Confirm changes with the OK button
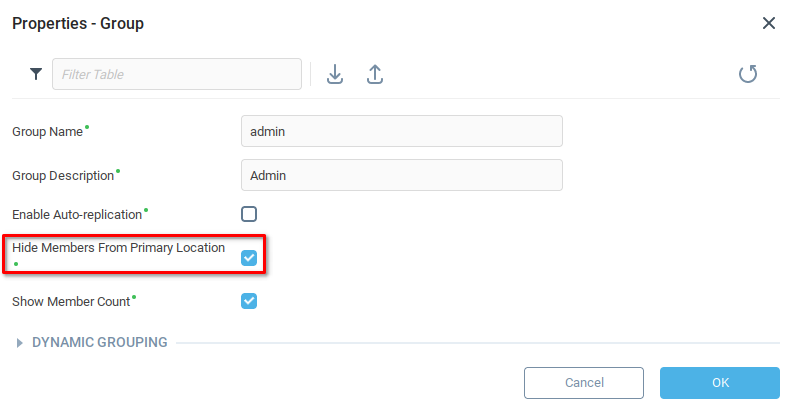The width and height of the screenshot is (792, 411). click(x=720, y=383)
